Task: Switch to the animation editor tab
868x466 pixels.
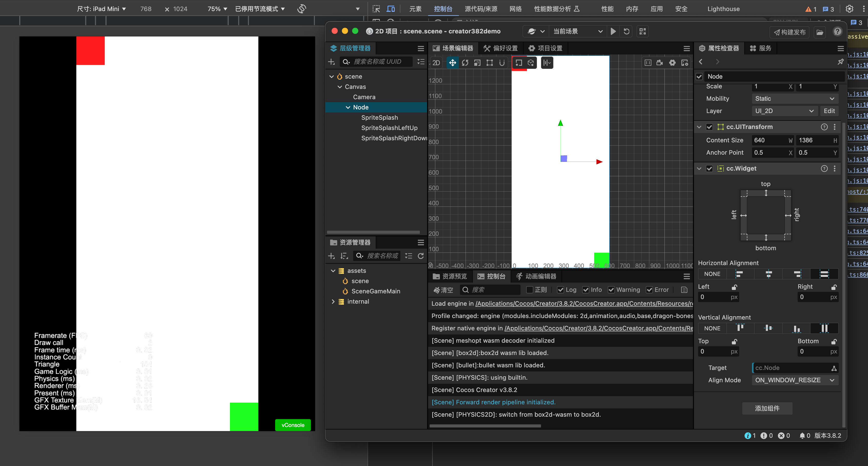Action: [536, 276]
